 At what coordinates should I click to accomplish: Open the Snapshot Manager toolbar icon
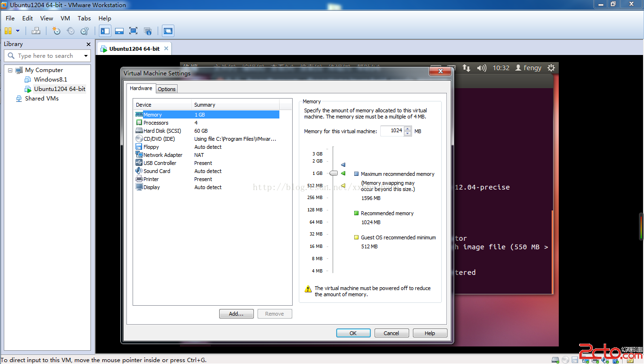(x=85, y=31)
